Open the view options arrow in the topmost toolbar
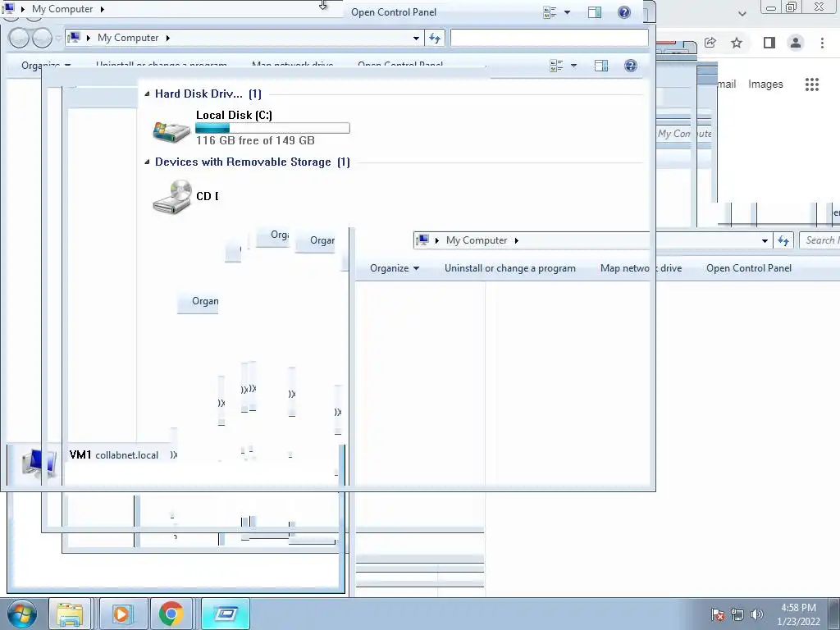This screenshot has width=840, height=630. coord(568,12)
